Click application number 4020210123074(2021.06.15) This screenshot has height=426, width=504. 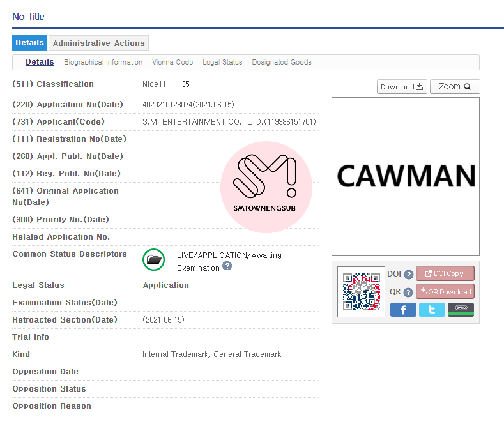(188, 105)
